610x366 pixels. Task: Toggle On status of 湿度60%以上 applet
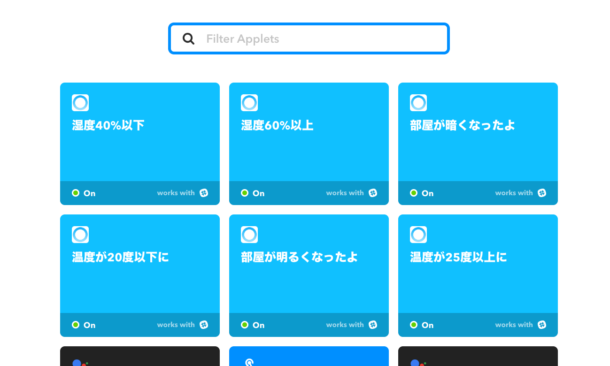click(253, 193)
